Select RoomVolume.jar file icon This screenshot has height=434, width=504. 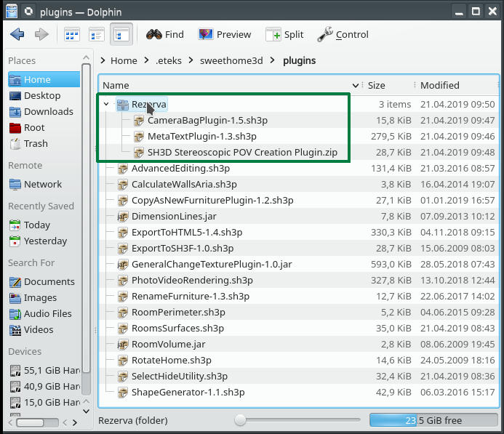[123, 345]
